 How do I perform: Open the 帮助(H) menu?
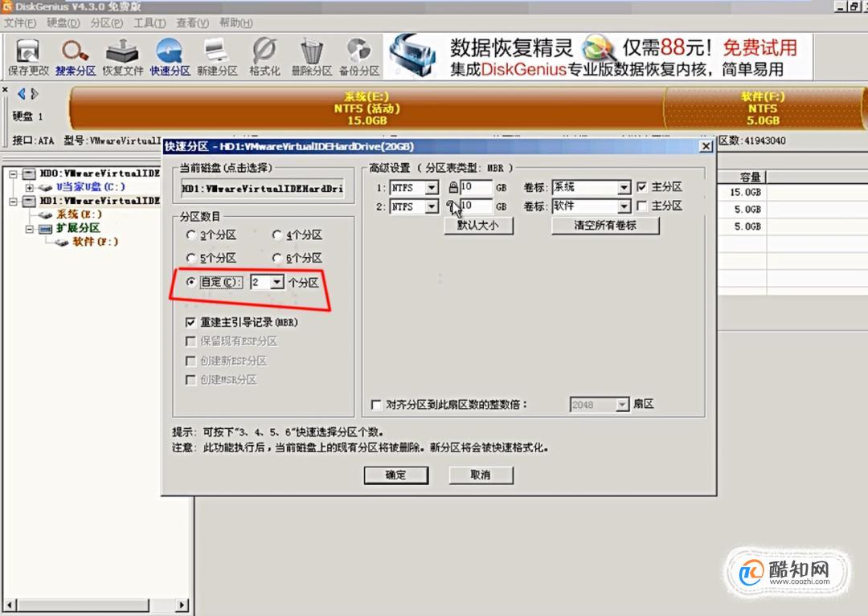pyautogui.click(x=236, y=23)
